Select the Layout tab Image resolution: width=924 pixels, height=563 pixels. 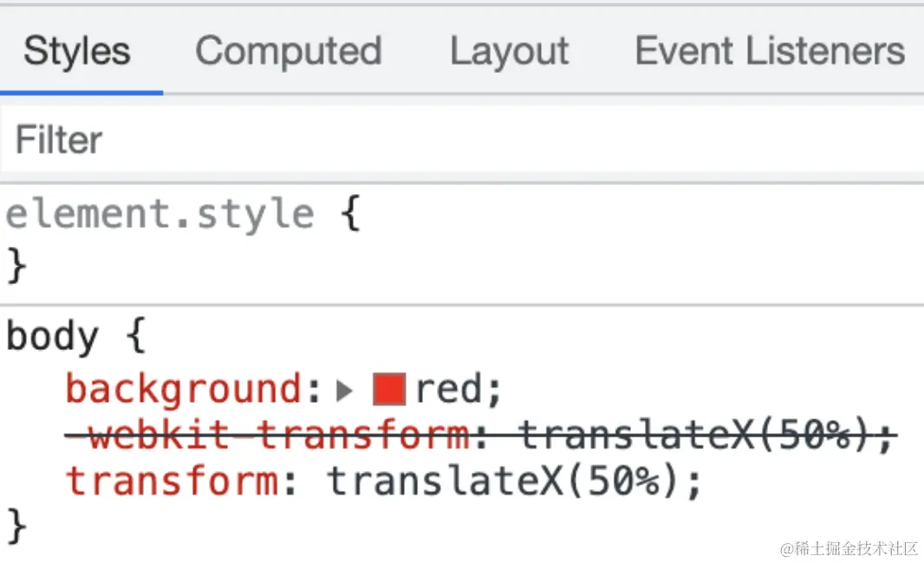[510, 50]
